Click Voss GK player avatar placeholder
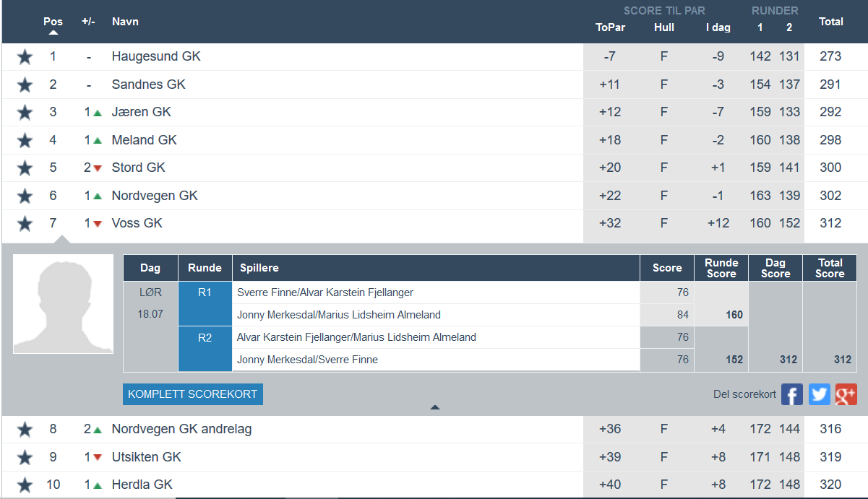 (x=63, y=304)
